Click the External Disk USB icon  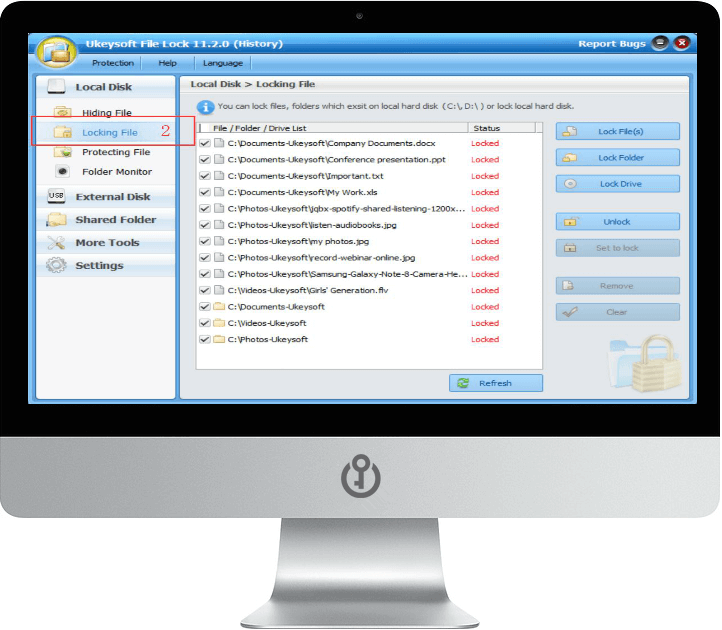pos(56,196)
